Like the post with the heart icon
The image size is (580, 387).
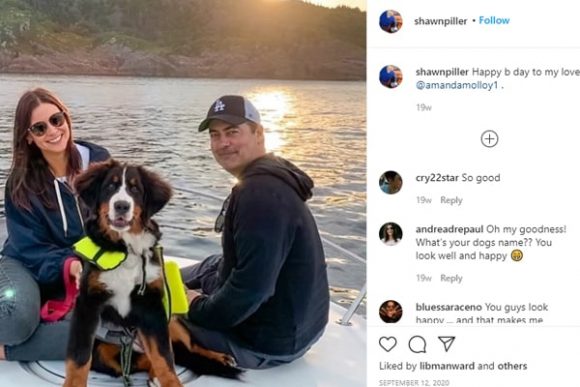click(x=388, y=344)
